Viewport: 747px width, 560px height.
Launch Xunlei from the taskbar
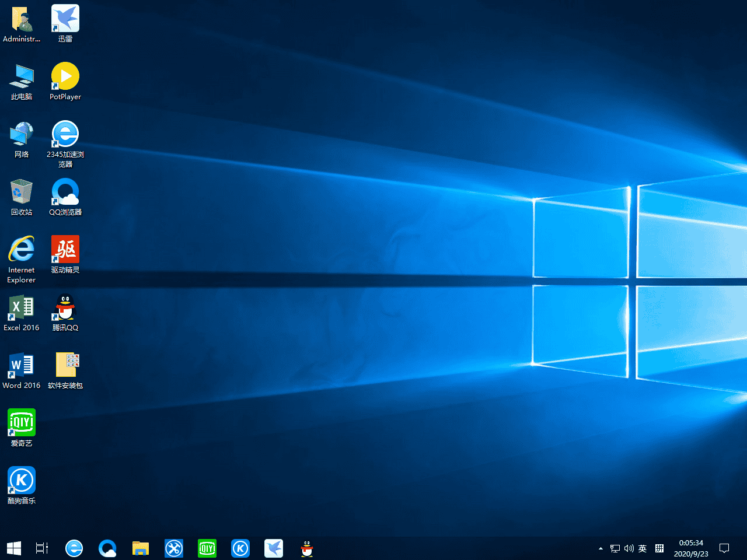pos(274,548)
